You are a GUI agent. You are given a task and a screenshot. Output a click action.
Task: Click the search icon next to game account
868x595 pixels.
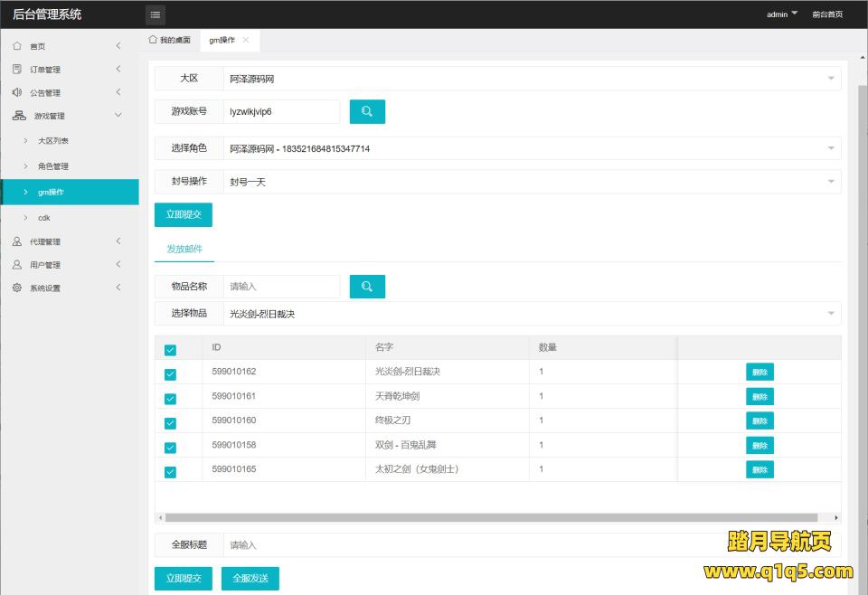[x=367, y=111]
